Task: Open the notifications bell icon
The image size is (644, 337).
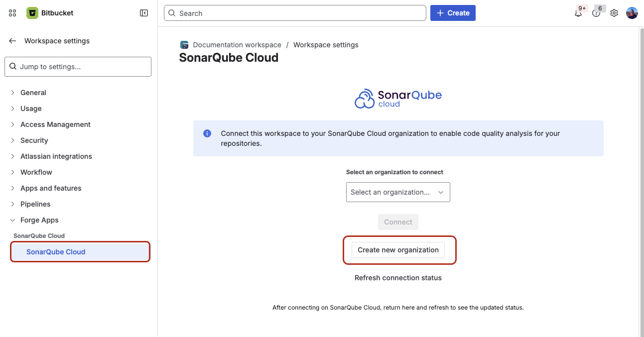Action: [x=578, y=13]
